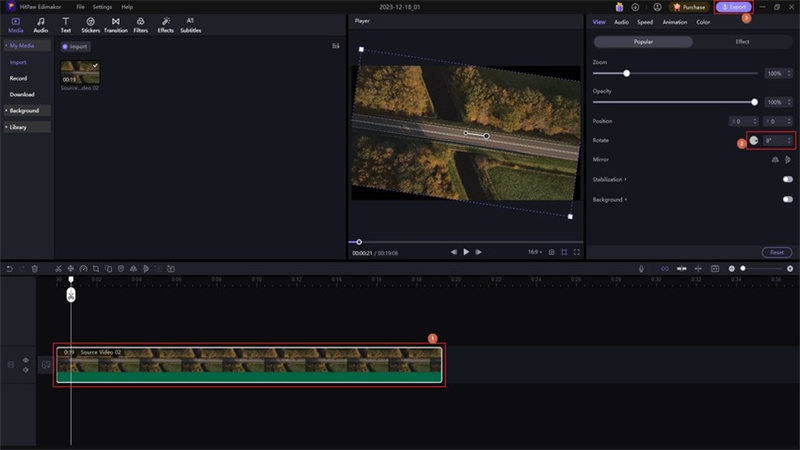
Task: Play the video in the player
Action: point(466,252)
